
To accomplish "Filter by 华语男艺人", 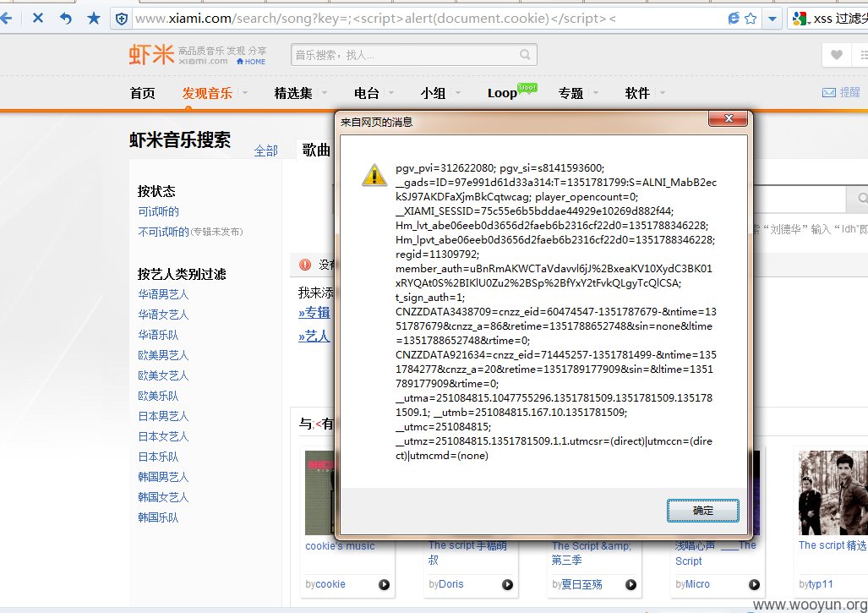I will click(163, 294).
